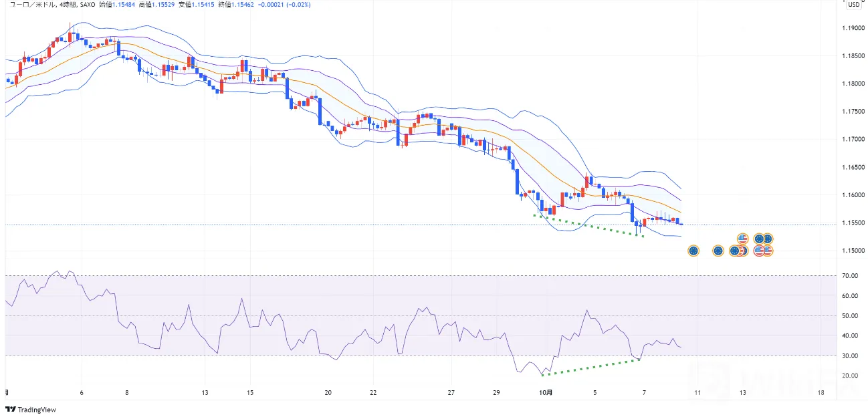This screenshot has height=419, width=868.
Task: Click the 50.00 RSI scale label
Action: (851, 315)
